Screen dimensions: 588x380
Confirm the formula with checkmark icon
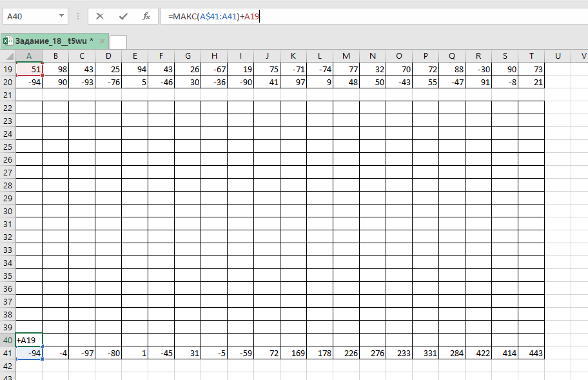pos(123,16)
